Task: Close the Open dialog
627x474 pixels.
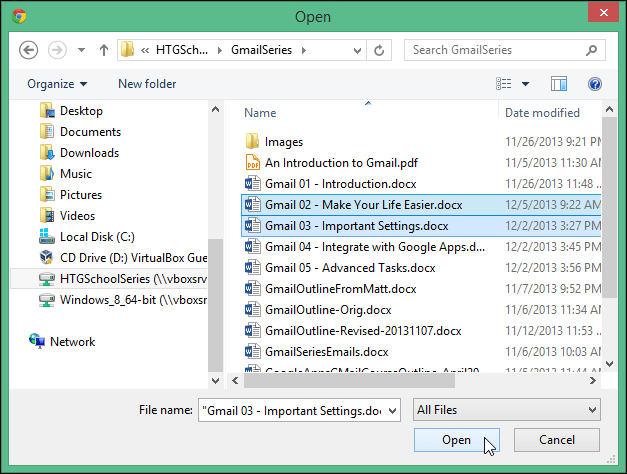Action: click(603, 12)
